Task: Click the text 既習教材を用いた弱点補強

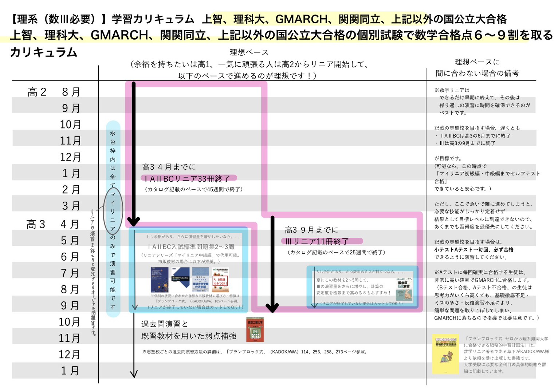Action: tap(189, 336)
